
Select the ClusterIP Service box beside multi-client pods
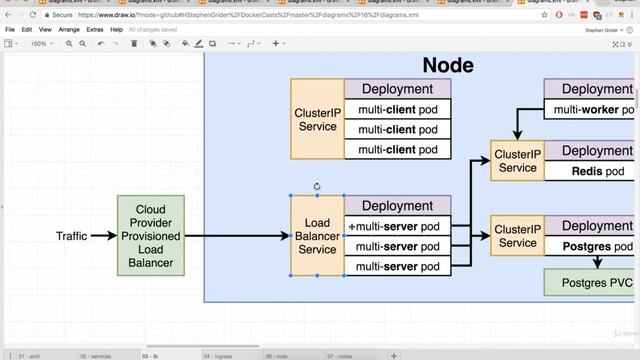[317, 119]
